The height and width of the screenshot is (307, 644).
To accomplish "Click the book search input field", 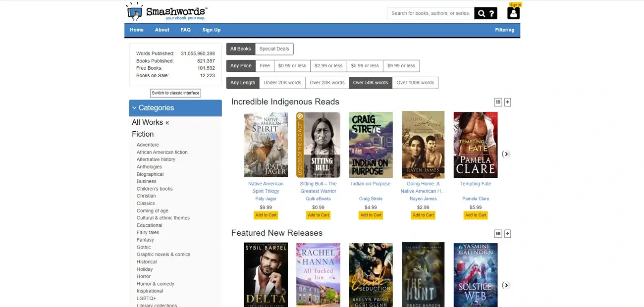I will tap(429, 13).
